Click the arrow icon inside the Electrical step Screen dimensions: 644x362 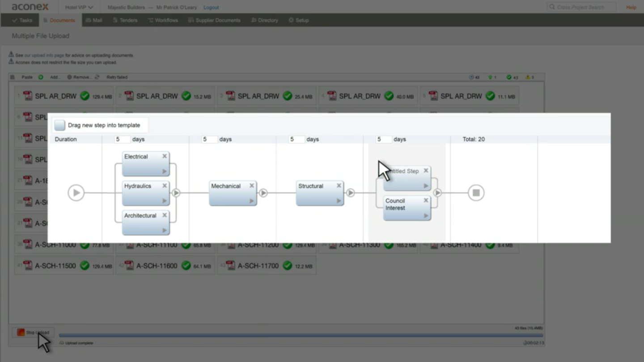(x=165, y=171)
